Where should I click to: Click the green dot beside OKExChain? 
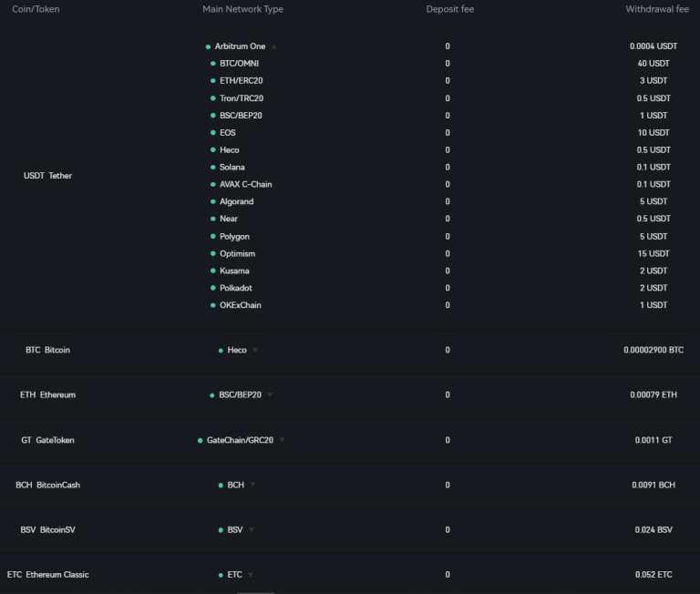[213, 306]
